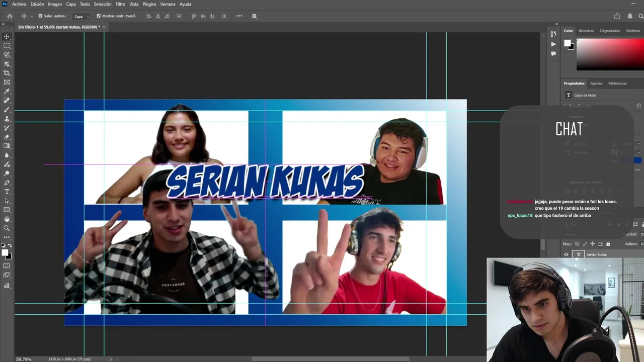This screenshot has width=644, height=362.
Task: Click the foreground color swatch in toolbar
Action: 5,252
